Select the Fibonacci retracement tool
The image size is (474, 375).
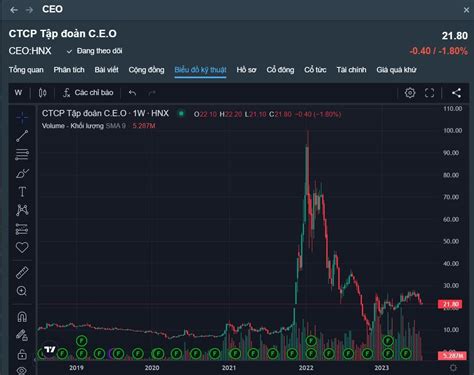tap(22, 154)
